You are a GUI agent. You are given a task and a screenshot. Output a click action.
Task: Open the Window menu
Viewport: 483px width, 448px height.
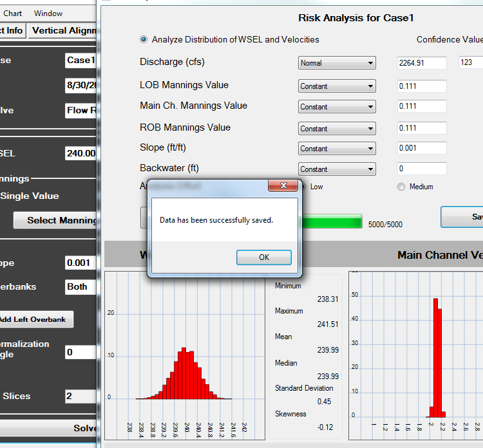[x=48, y=14]
